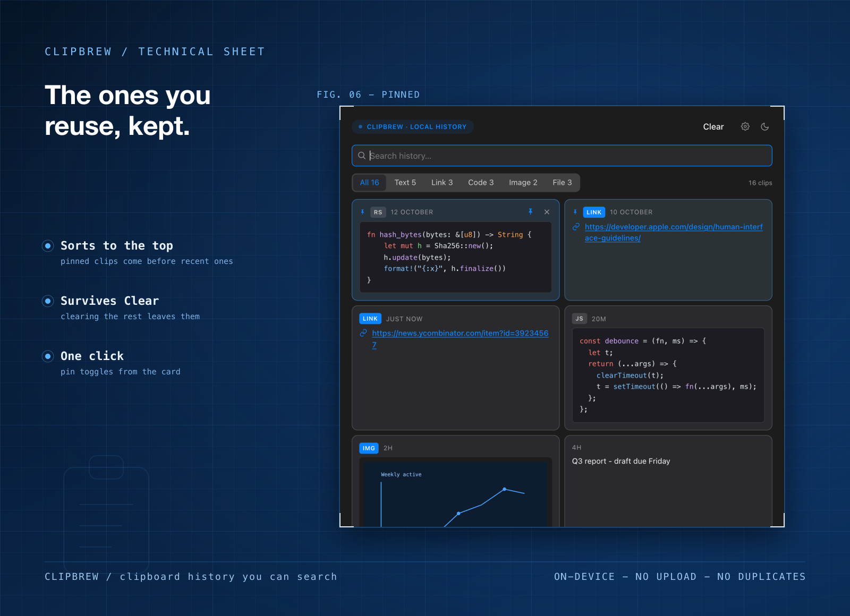Click pinned indicator on RS clip
The height and width of the screenshot is (616, 850).
363,212
